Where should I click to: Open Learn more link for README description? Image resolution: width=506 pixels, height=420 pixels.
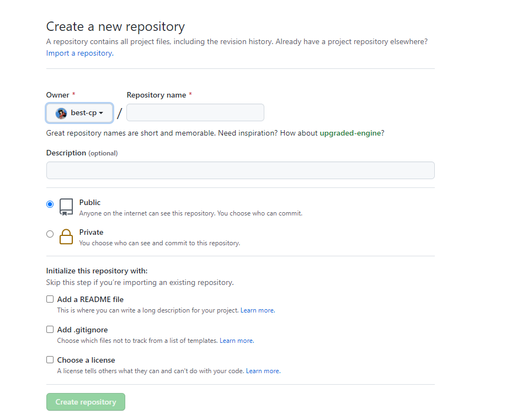pos(258,310)
